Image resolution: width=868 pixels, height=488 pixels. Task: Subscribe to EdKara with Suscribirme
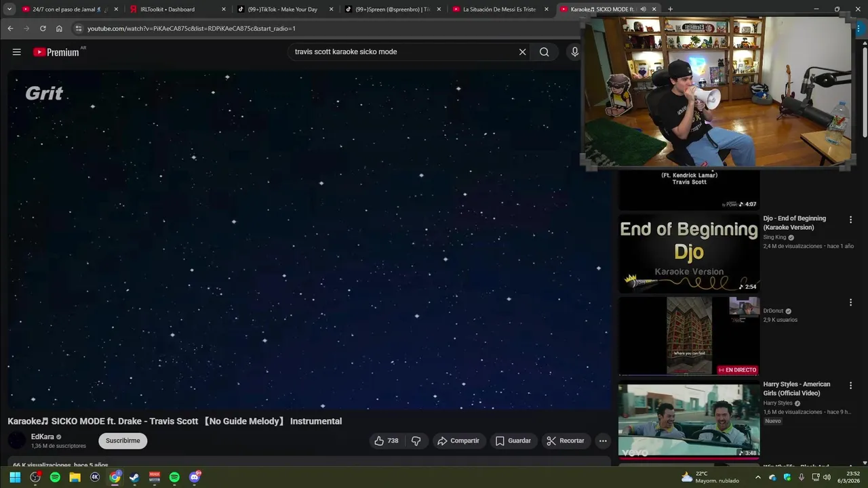click(x=123, y=441)
